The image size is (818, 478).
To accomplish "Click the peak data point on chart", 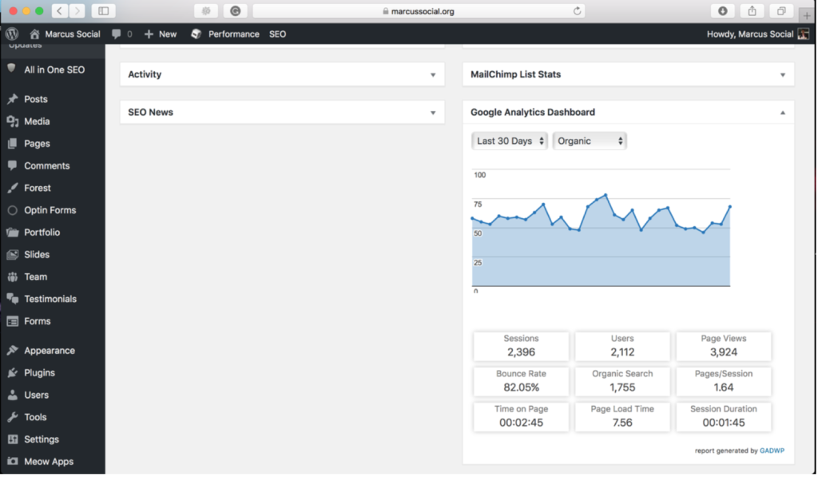I will click(x=606, y=195).
